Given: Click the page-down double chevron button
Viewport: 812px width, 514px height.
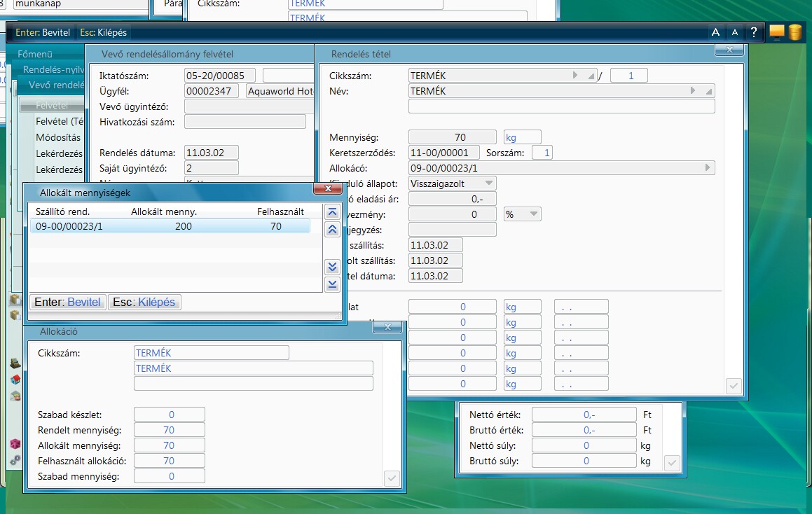Looking at the screenshot, I should 333,267.
